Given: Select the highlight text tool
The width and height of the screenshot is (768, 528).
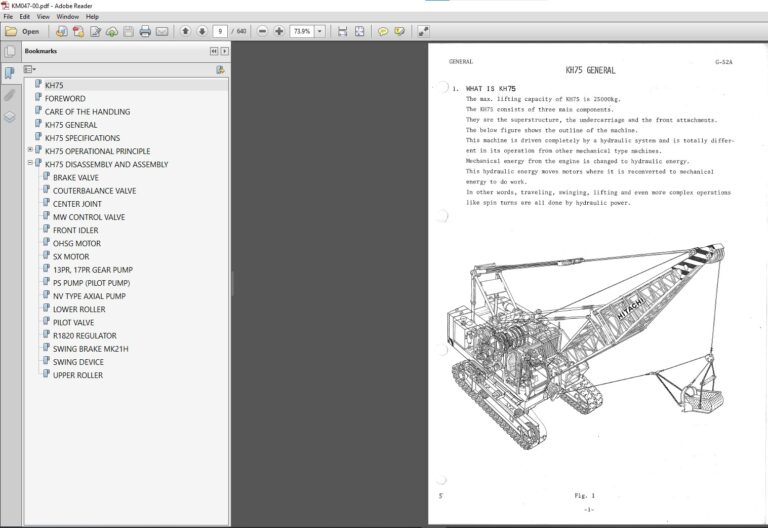Looking at the screenshot, I should tap(400, 31).
